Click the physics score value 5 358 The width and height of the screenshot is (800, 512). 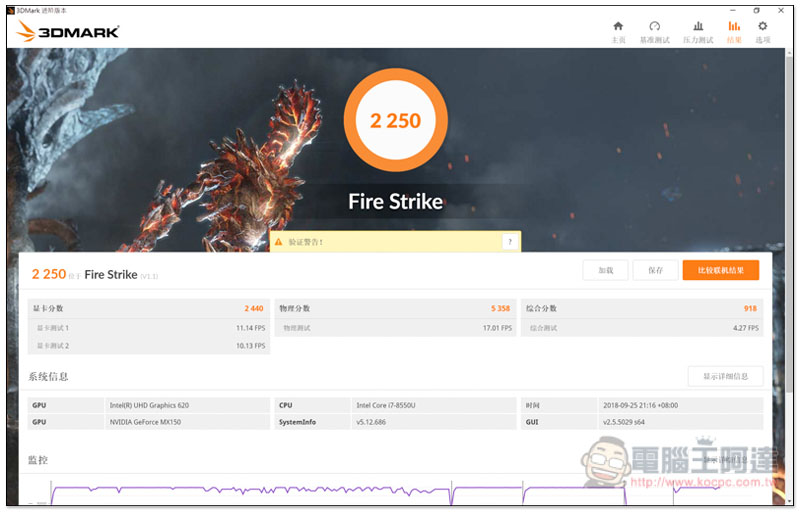500,309
